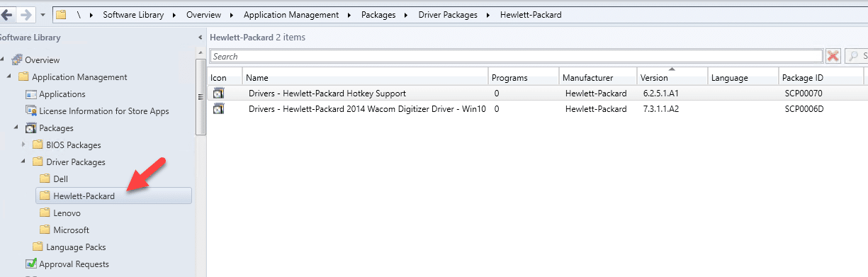Sort by the Package ID column header
This screenshot has width=868, height=277.
pos(821,77)
